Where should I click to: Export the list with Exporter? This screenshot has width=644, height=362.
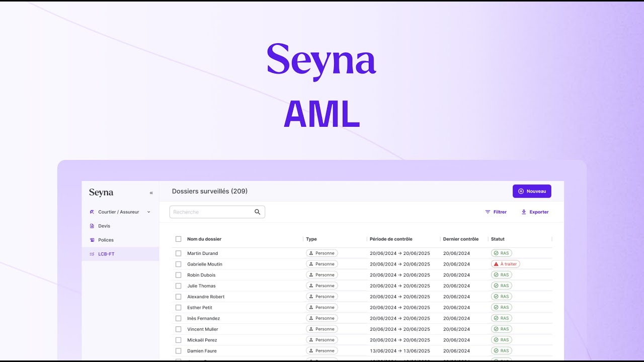click(x=535, y=212)
